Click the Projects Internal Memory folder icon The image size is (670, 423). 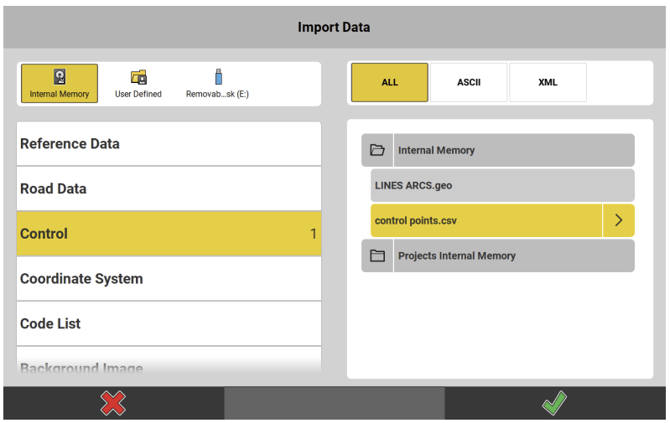pos(377,256)
